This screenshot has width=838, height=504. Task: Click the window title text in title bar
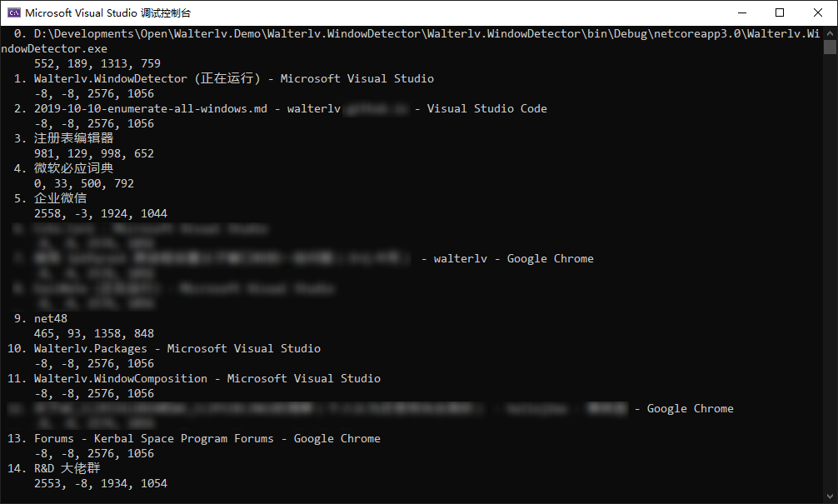(x=108, y=13)
